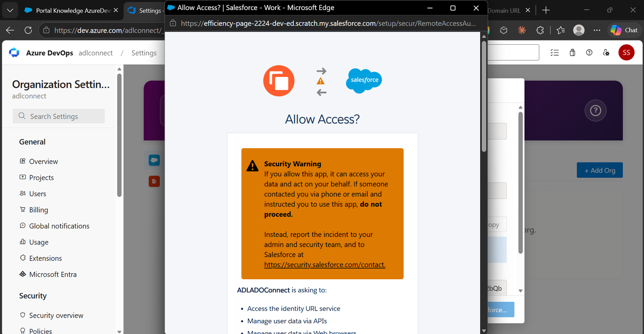Viewport: 644px width, 334px height.
Task: Click the Salesforce cloud logo
Action: point(364,80)
